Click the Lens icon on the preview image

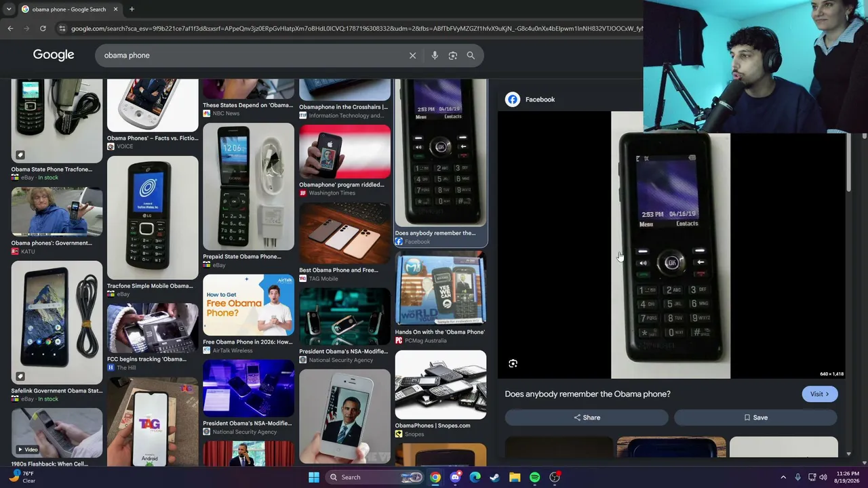[513, 364]
